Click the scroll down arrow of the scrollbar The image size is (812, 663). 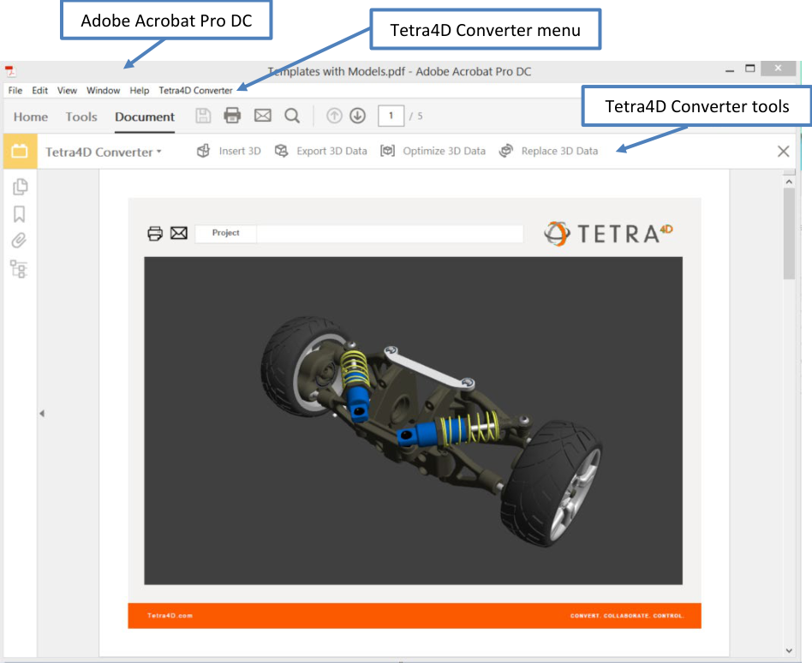(x=789, y=650)
